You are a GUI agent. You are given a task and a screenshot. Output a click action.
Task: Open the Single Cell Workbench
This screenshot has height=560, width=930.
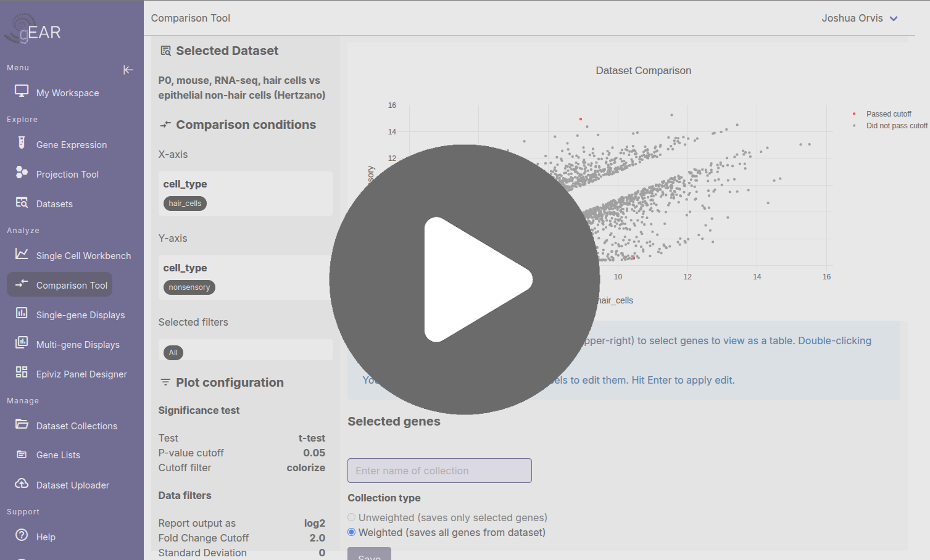pos(83,255)
